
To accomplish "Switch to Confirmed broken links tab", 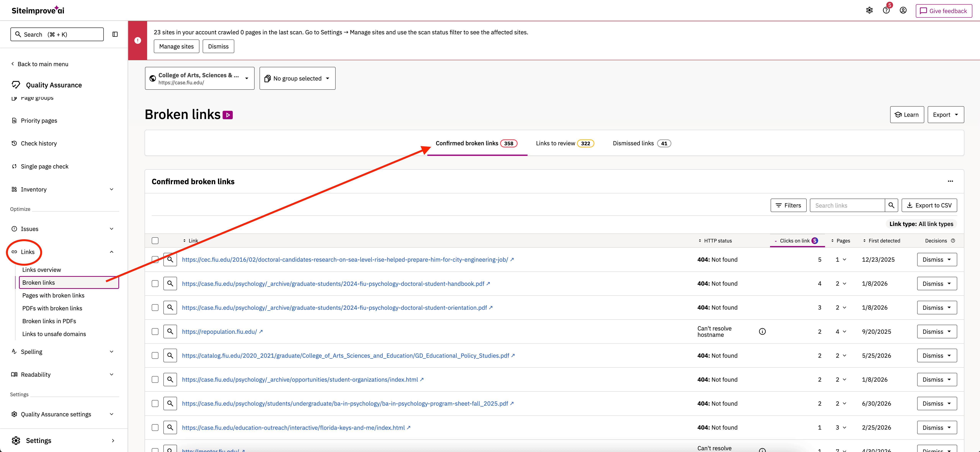I will point(477,143).
